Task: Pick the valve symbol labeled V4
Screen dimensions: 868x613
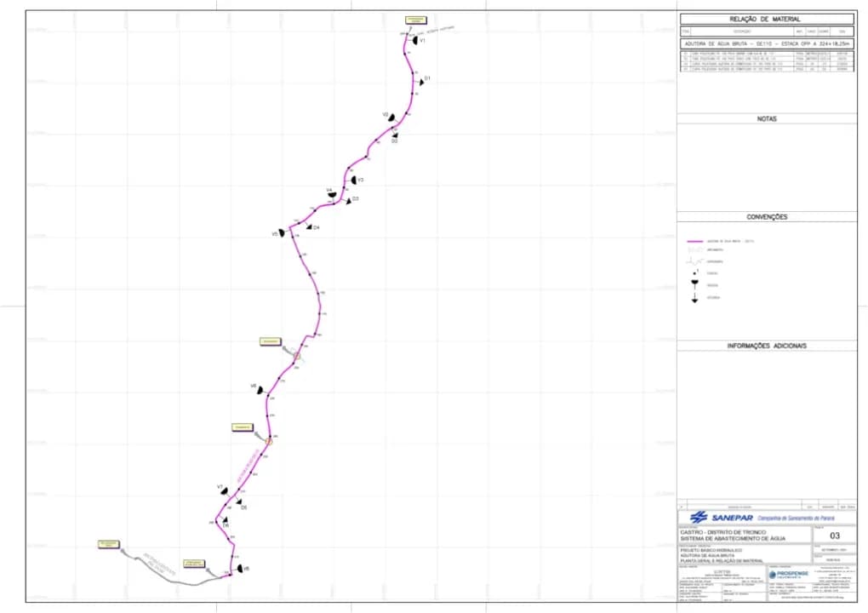Action: tap(331, 196)
